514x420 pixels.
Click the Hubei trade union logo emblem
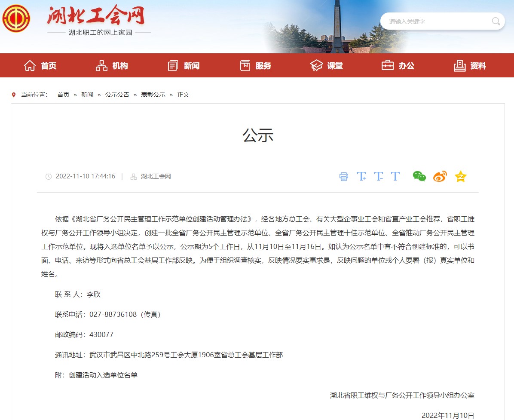[15, 18]
